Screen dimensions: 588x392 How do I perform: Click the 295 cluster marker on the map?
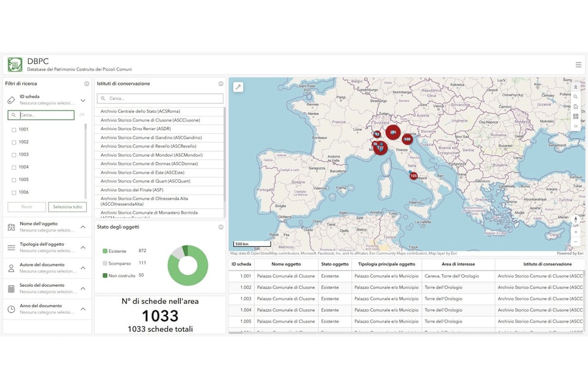pos(393,132)
